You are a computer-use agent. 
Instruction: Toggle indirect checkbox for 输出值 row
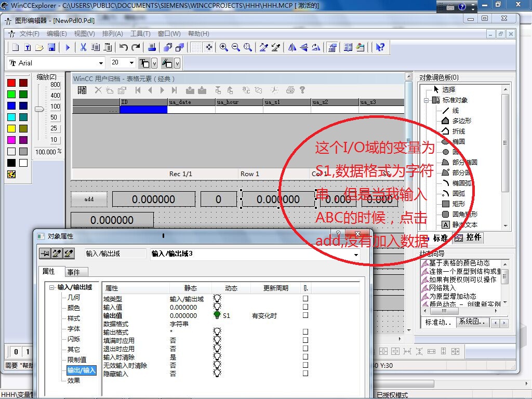(305, 315)
